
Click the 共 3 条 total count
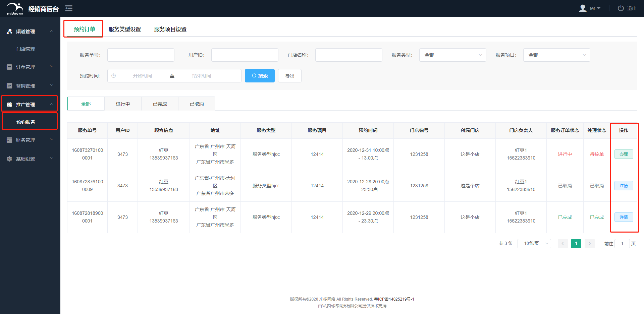tap(505, 244)
